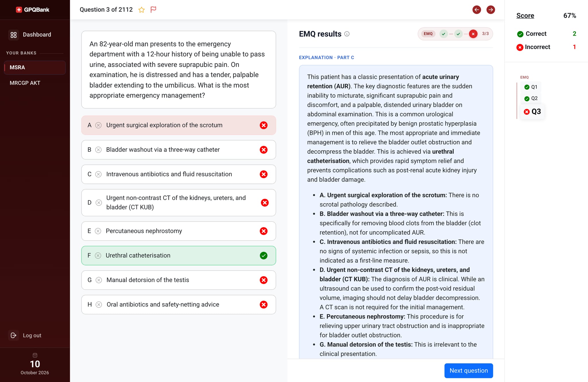Open the Score link

tap(525, 16)
